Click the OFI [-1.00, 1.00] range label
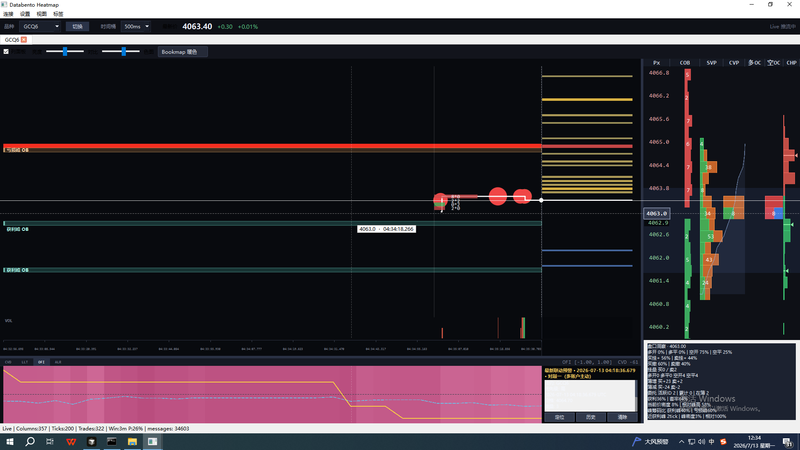Image resolution: width=800 pixels, height=450 pixels. click(x=586, y=362)
